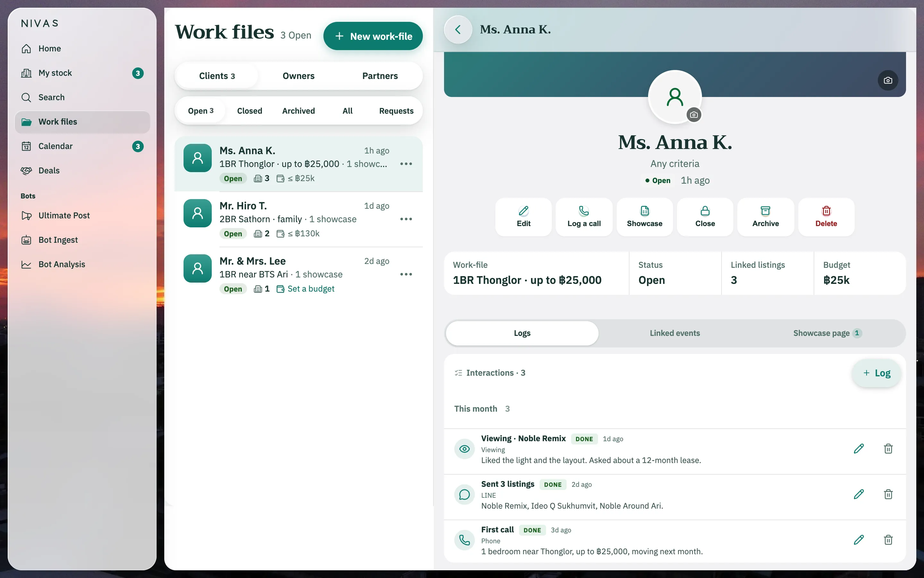Add an interaction with + Log
Image resolution: width=924 pixels, height=578 pixels.
(877, 373)
